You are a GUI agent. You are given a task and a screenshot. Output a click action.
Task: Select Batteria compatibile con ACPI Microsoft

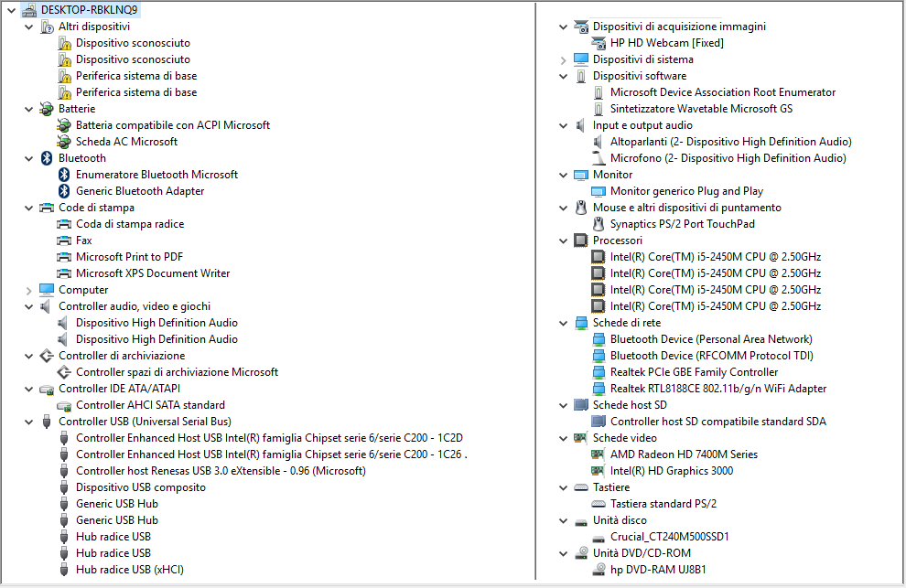click(173, 125)
